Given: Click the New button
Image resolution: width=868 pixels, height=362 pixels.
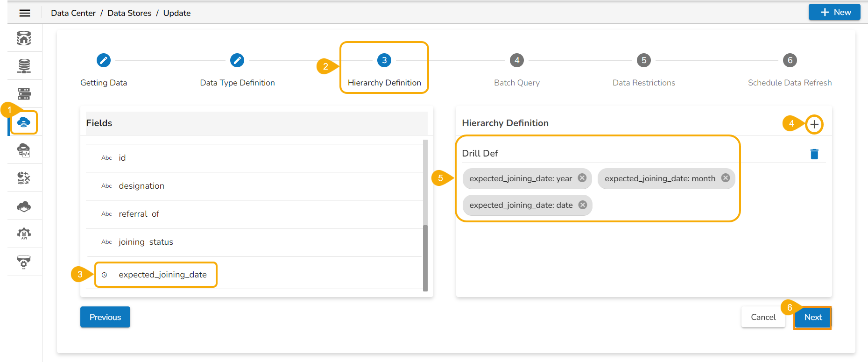Looking at the screenshot, I should 834,12.
